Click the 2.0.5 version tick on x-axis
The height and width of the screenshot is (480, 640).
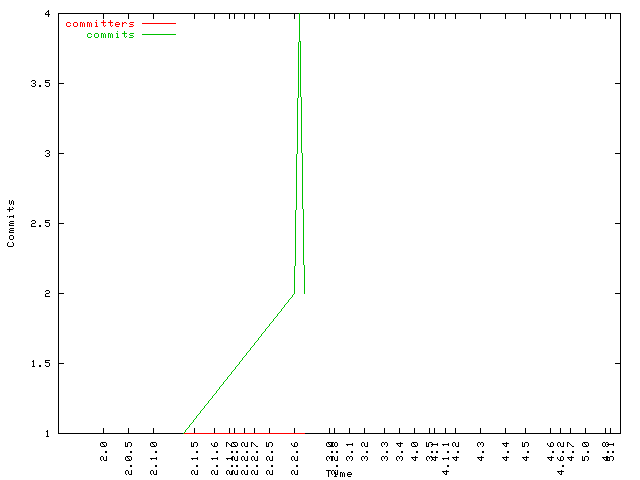(129, 454)
